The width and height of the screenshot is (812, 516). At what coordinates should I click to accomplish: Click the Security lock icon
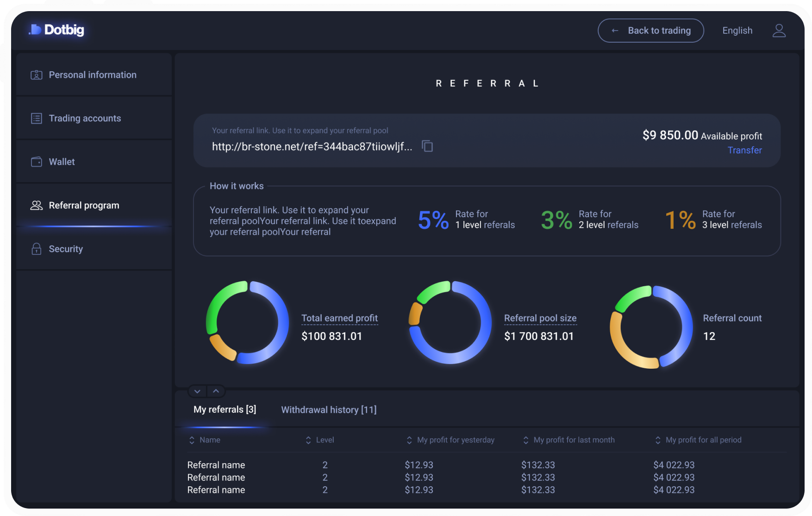pos(37,249)
